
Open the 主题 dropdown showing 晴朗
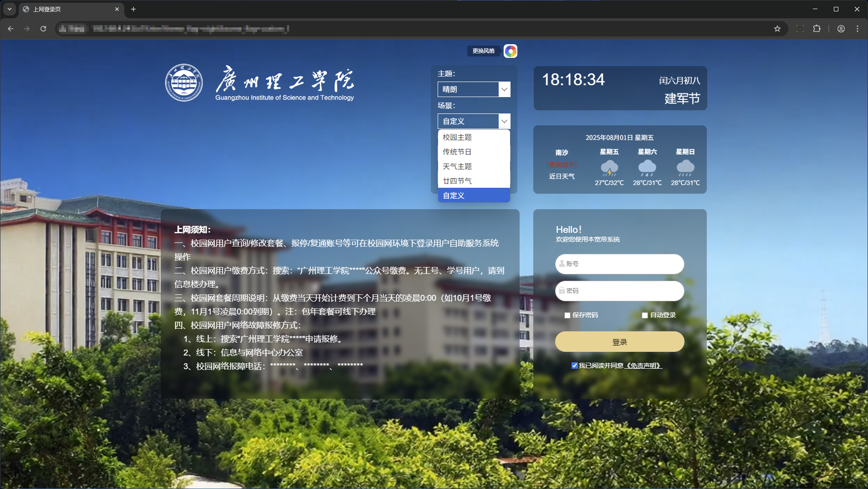[x=474, y=89]
